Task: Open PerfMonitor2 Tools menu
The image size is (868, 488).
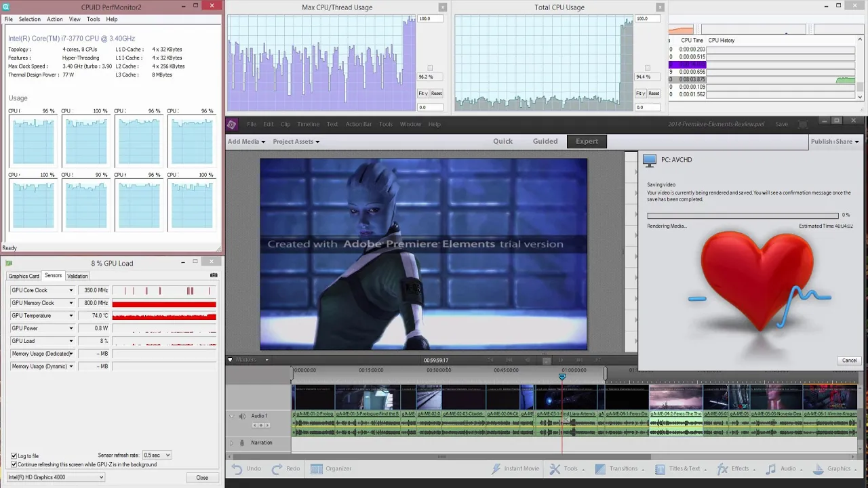Action: pyautogui.click(x=93, y=19)
